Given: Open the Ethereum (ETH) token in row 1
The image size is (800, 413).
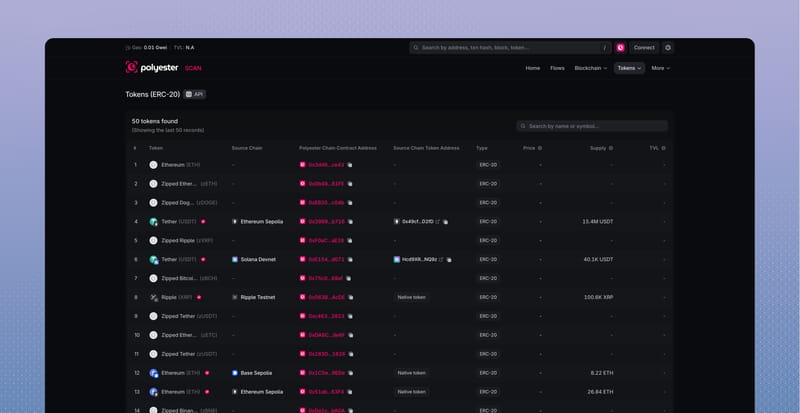Looking at the screenshot, I should click(181, 165).
